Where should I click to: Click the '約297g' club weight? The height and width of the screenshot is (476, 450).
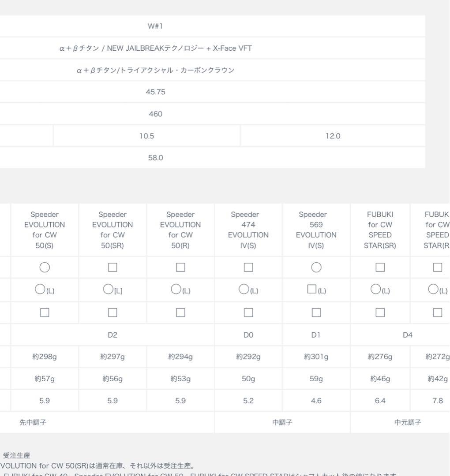pyautogui.click(x=112, y=357)
